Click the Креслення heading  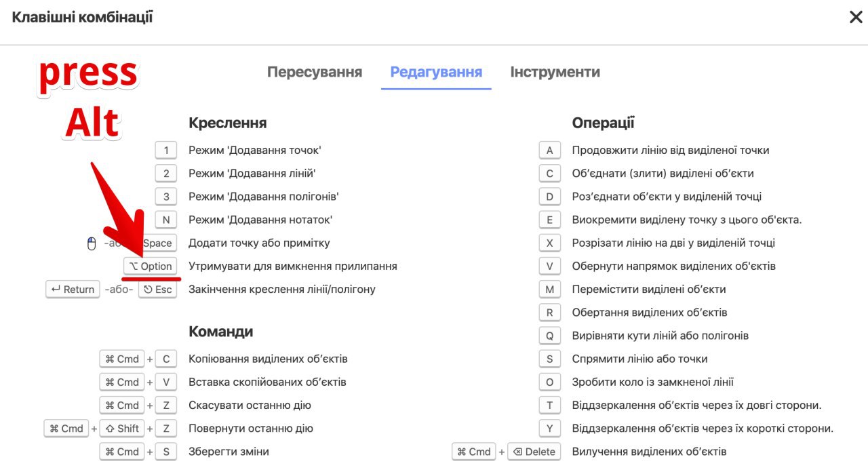[x=228, y=123]
